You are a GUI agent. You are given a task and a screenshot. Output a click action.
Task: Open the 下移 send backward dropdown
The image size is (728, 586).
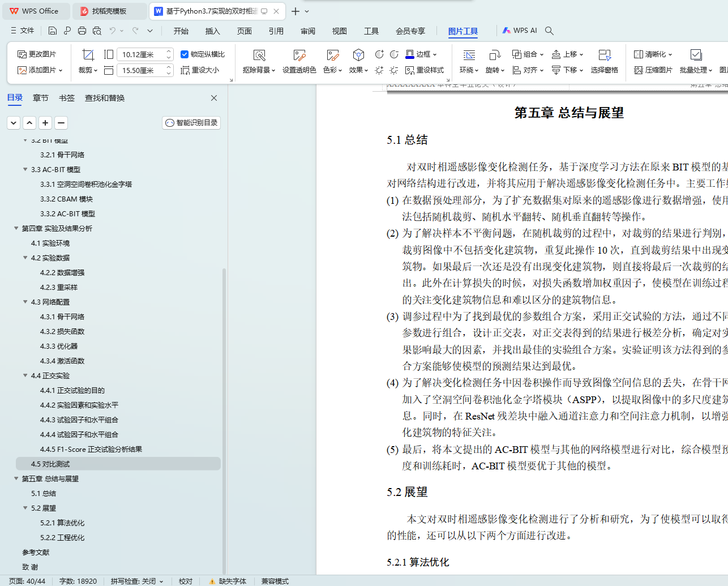click(567, 70)
